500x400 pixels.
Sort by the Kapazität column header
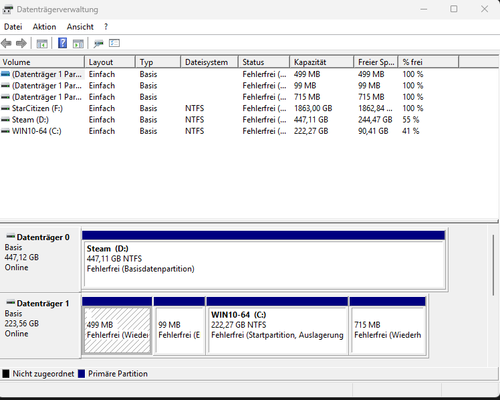pyautogui.click(x=322, y=62)
